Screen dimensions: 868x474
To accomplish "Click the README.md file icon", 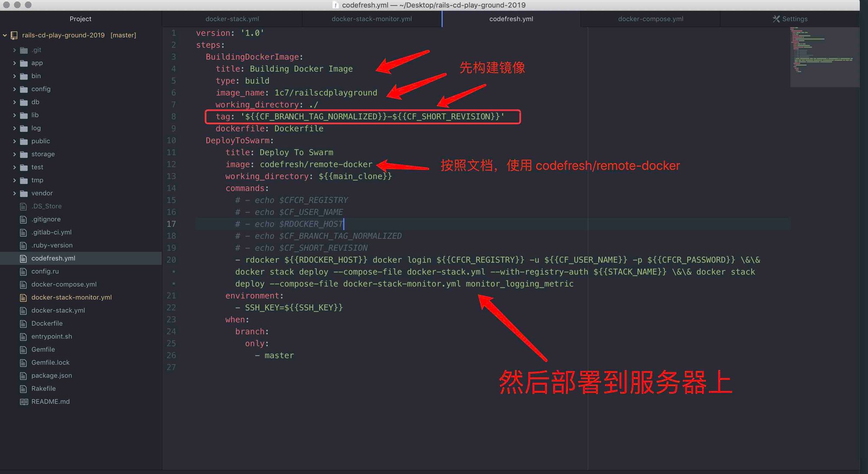I will [24, 402].
